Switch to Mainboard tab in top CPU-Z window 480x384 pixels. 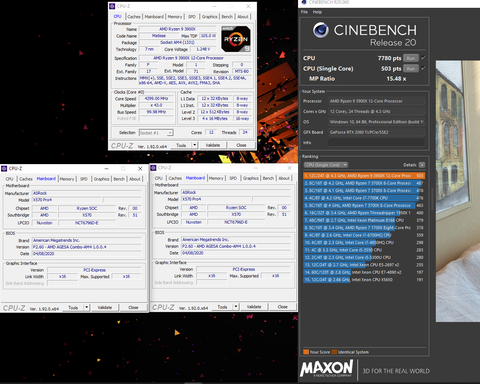click(154, 17)
